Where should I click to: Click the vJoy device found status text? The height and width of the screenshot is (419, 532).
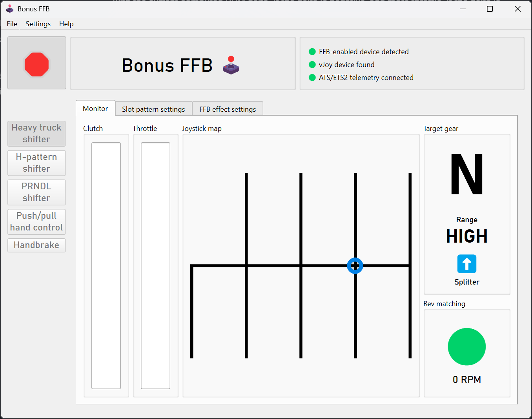pyautogui.click(x=347, y=65)
